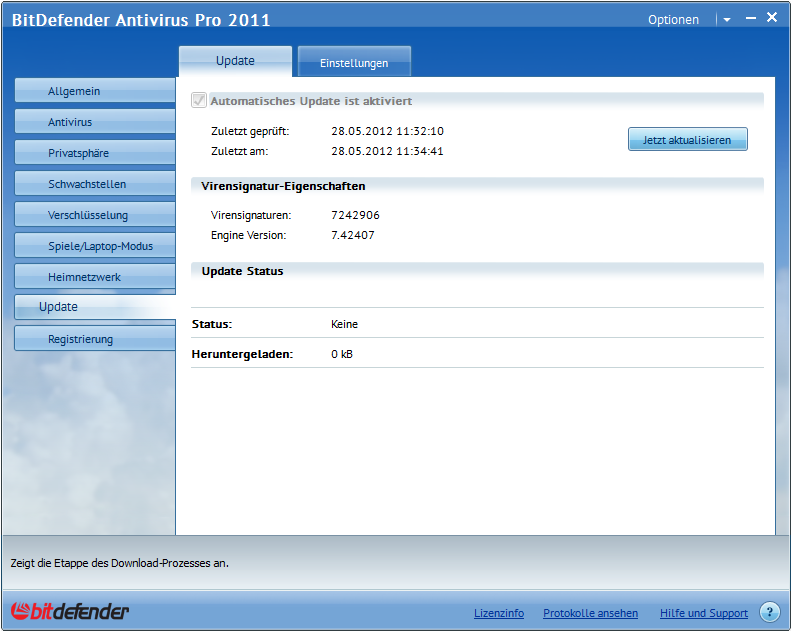Screen dimensions: 792x632
Task: Close the BitDefender window
Action: 772,17
